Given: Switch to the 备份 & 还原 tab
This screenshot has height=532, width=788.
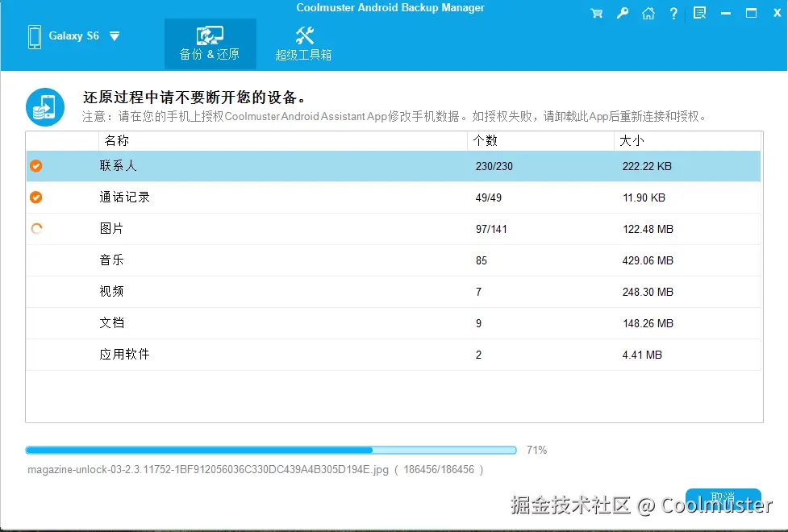Looking at the screenshot, I should (210, 44).
